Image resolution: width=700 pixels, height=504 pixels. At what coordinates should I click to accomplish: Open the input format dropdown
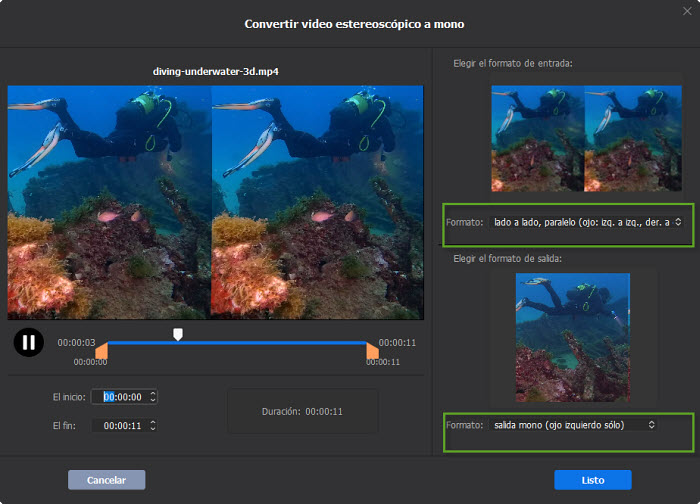tap(586, 222)
